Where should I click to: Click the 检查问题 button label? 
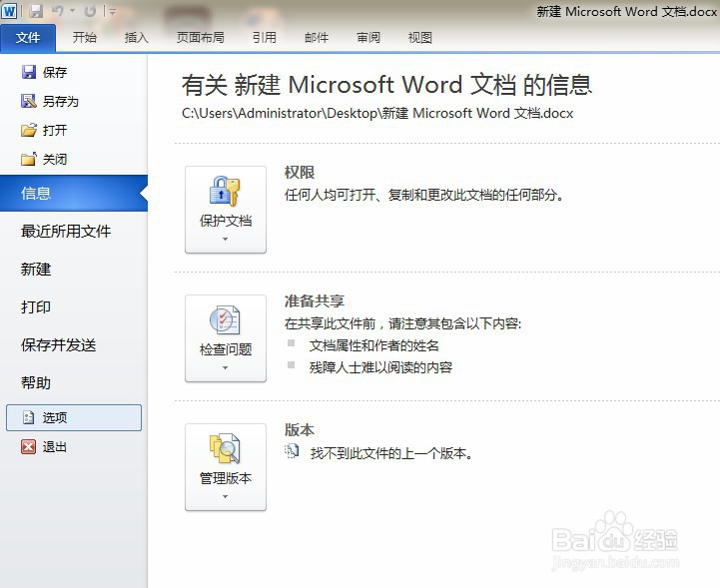tap(226, 349)
